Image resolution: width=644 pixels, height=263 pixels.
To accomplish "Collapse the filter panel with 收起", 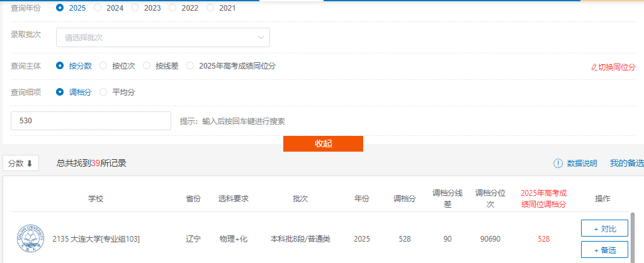I will coord(323,143).
